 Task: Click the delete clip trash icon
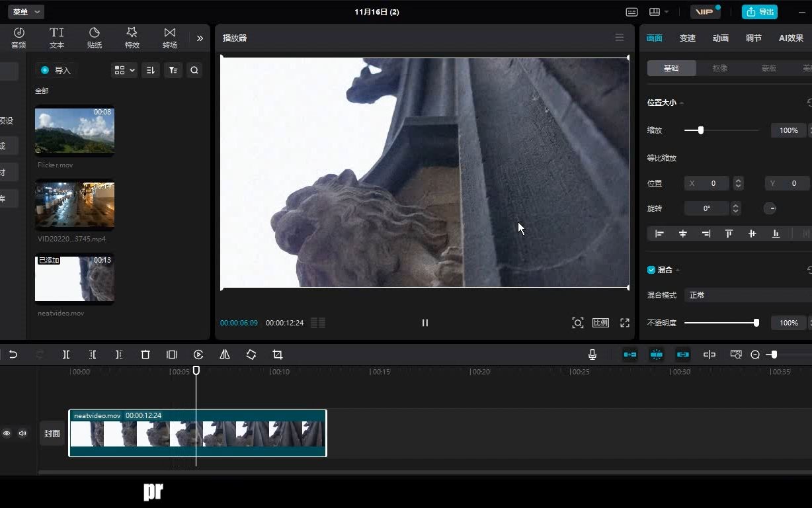pos(145,355)
